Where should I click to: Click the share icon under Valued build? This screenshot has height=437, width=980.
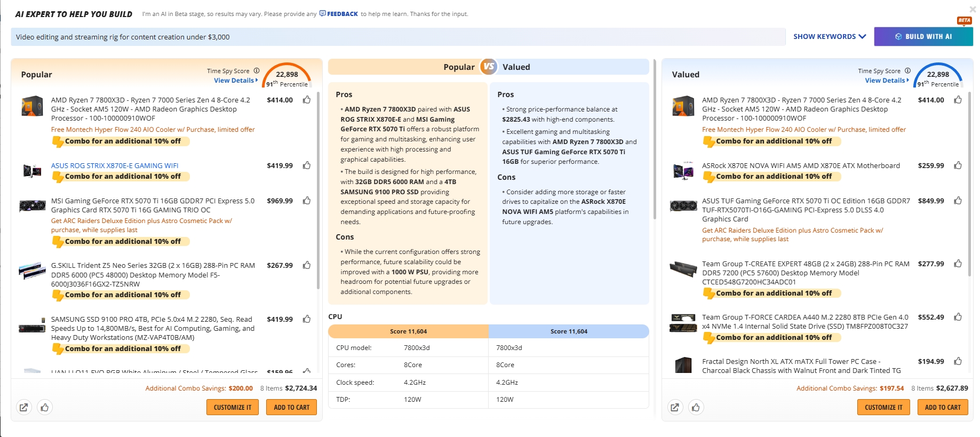pyautogui.click(x=675, y=408)
